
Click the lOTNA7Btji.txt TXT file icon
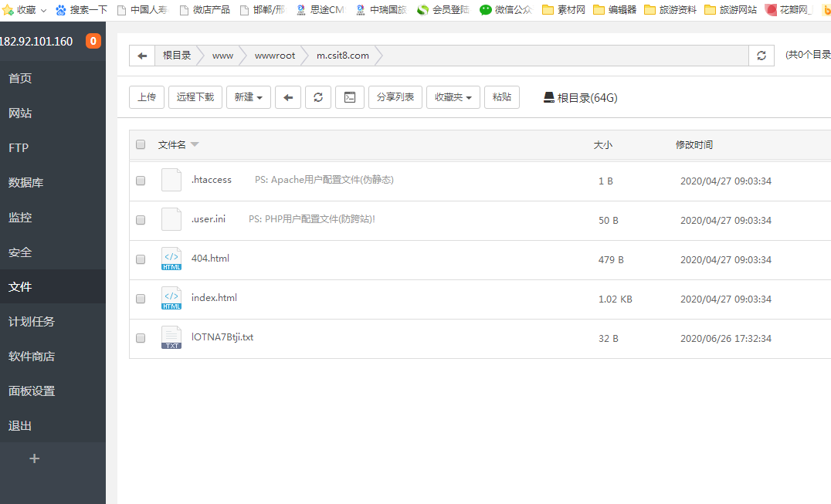[x=171, y=338]
